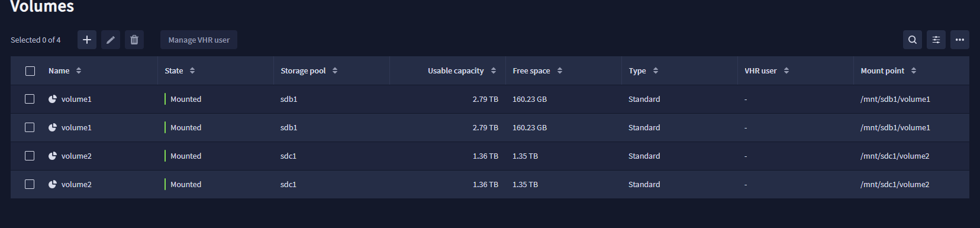Check the first volume1 row checkbox

pos(30,99)
